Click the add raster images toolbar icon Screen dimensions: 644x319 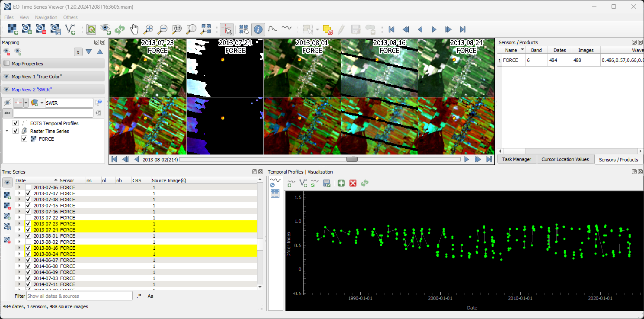pos(13,29)
